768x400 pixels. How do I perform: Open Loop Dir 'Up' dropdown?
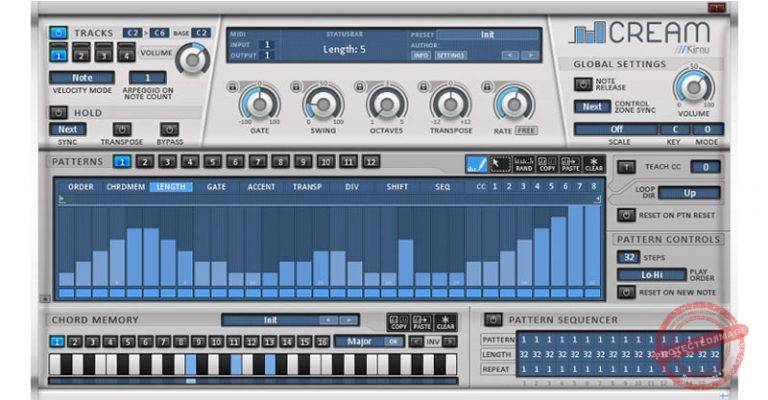click(x=689, y=193)
